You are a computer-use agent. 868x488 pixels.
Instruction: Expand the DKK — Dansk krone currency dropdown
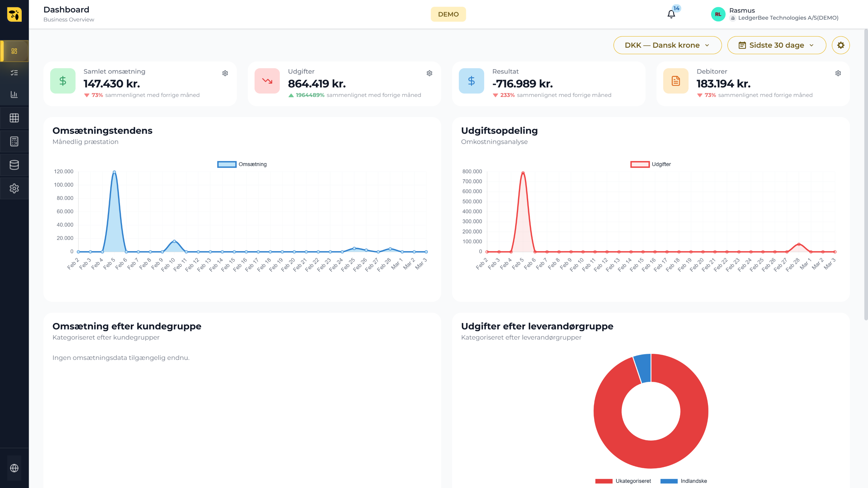667,45
